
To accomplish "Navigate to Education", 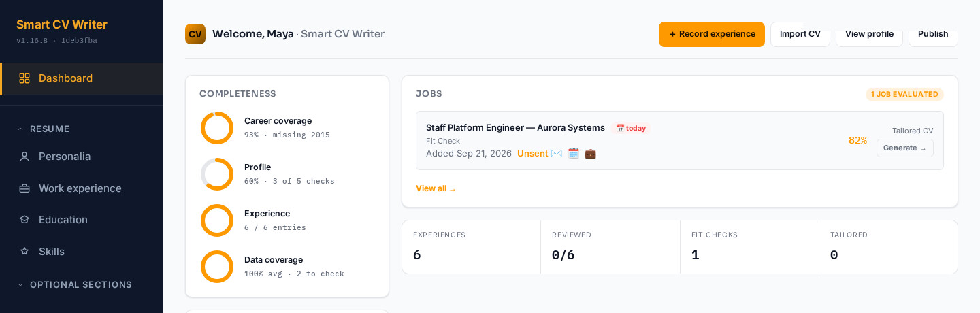I will [x=82, y=220].
